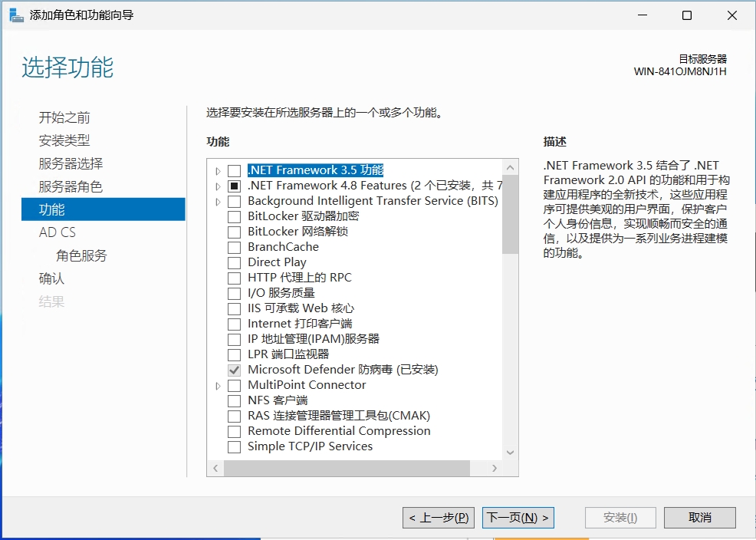Select BitLocker 网络解锁 feature label

click(298, 232)
